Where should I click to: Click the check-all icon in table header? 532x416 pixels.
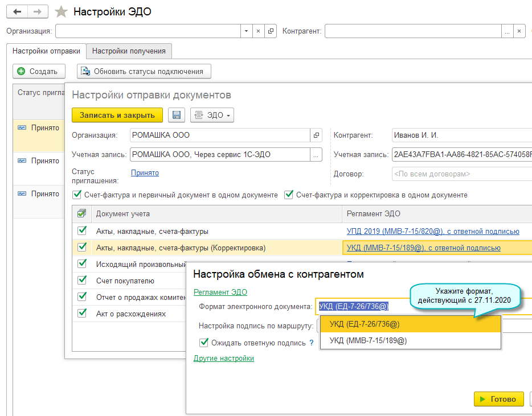[x=82, y=213]
